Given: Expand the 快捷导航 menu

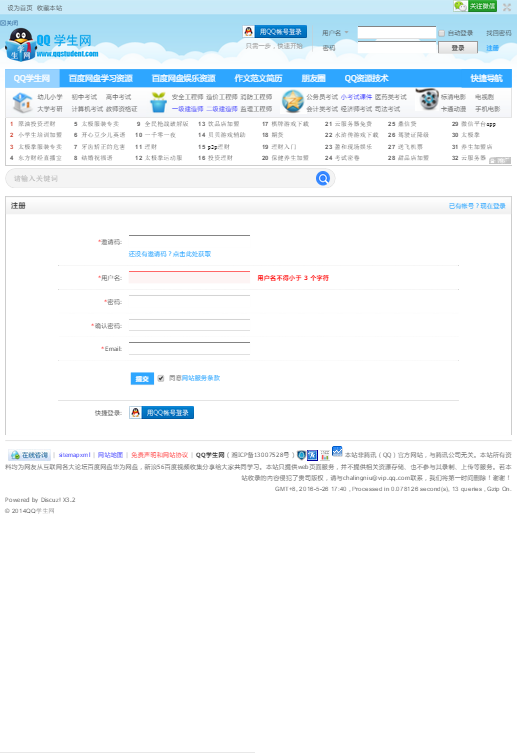Looking at the screenshot, I should pos(486,78).
